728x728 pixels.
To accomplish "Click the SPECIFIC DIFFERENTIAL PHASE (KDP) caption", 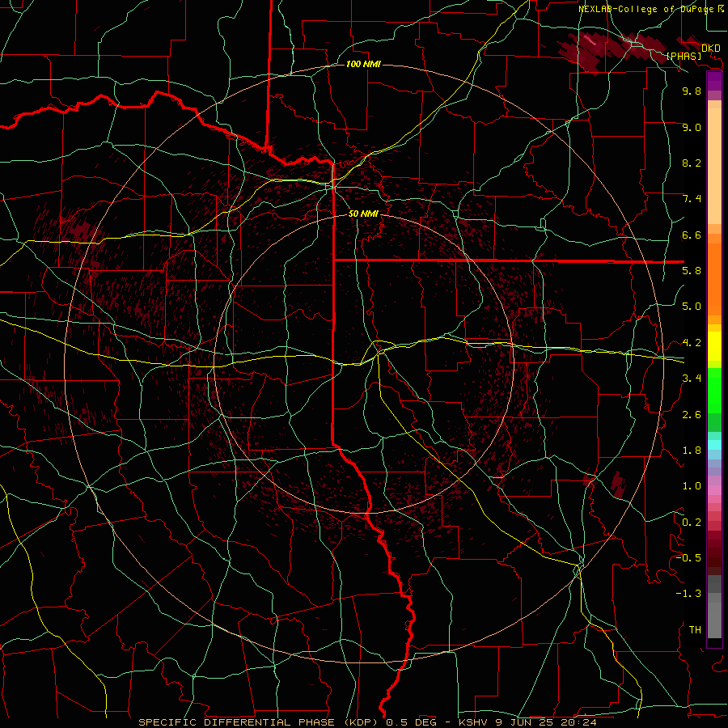I will click(261, 722).
